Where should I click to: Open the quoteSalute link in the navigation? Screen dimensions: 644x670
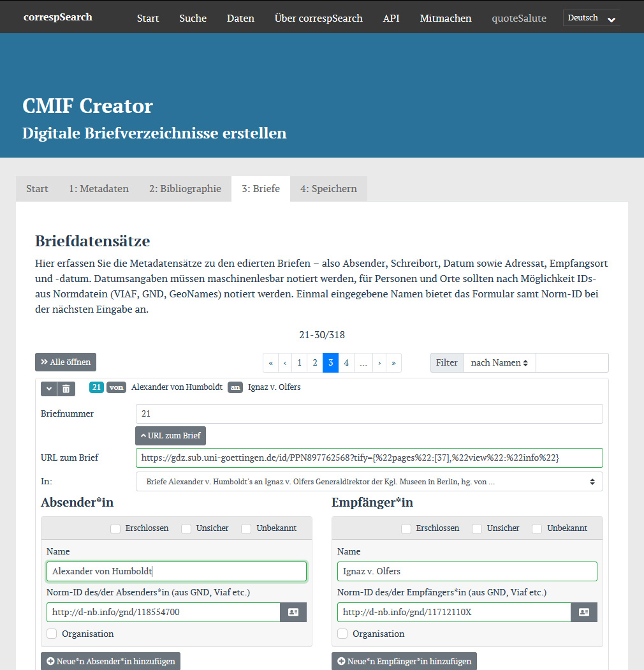(x=519, y=19)
